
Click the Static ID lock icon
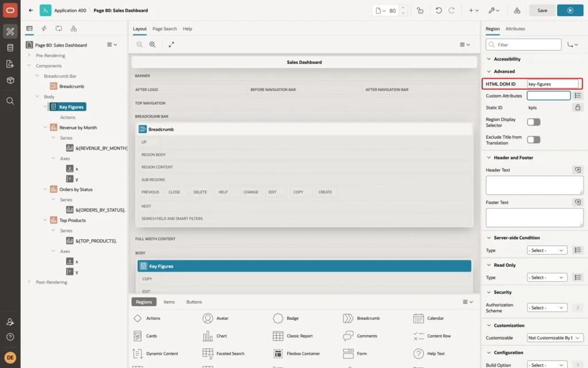click(578, 108)
